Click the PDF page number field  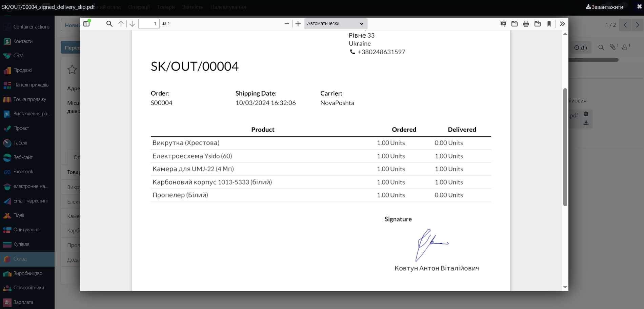pos(149,24)
